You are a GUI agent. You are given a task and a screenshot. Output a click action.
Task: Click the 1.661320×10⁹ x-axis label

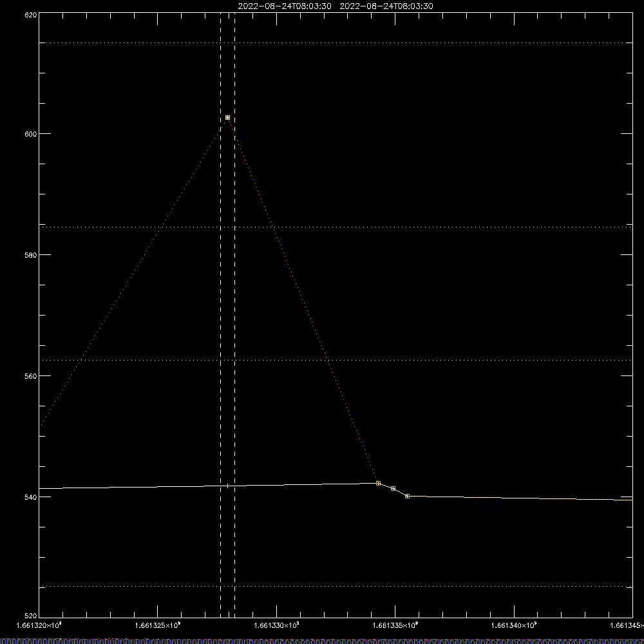tap(39, 625)
